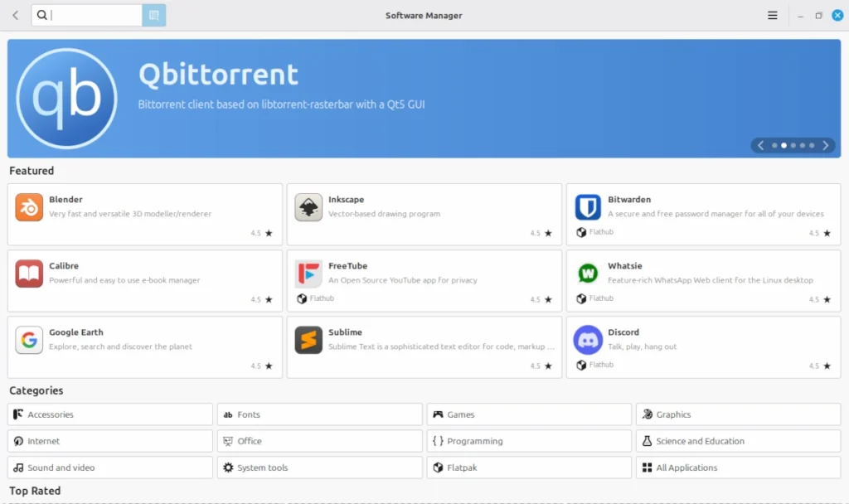The image size is (849, 504).
Task: Select the Flatpak category
Action: tap(529, 468)
